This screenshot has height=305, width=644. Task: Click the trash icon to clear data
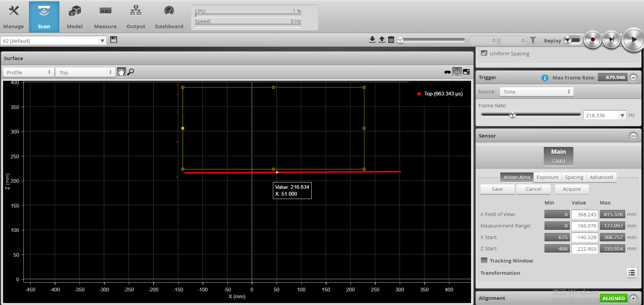tap(391, 40)
